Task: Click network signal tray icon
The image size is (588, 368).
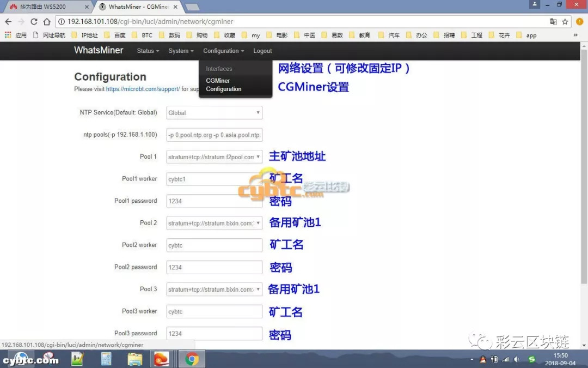Action: pyautogui.click(x=505, y=359)
